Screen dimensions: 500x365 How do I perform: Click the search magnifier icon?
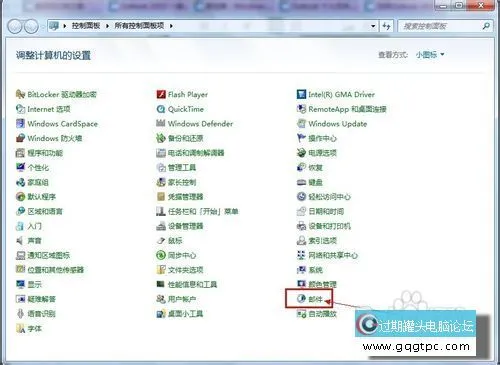486,26
